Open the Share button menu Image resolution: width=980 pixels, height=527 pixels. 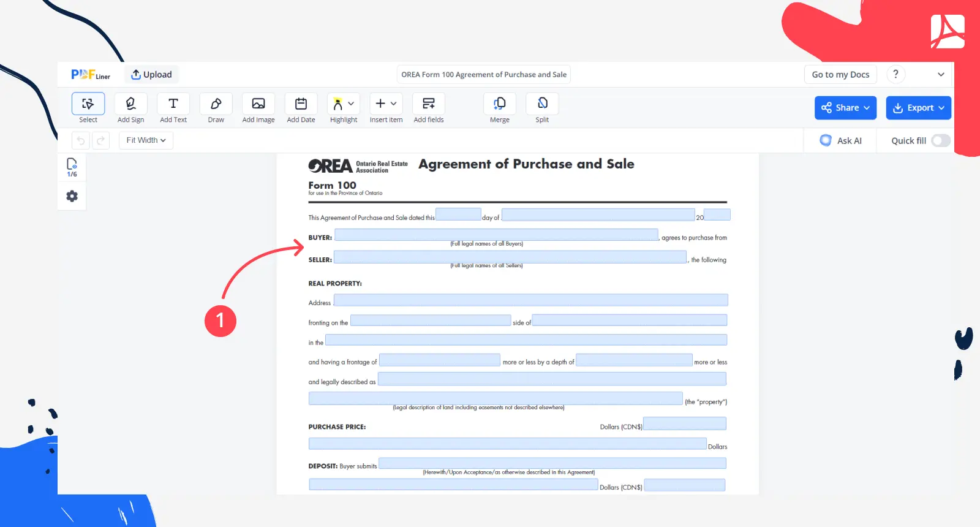tap(845, 108)
